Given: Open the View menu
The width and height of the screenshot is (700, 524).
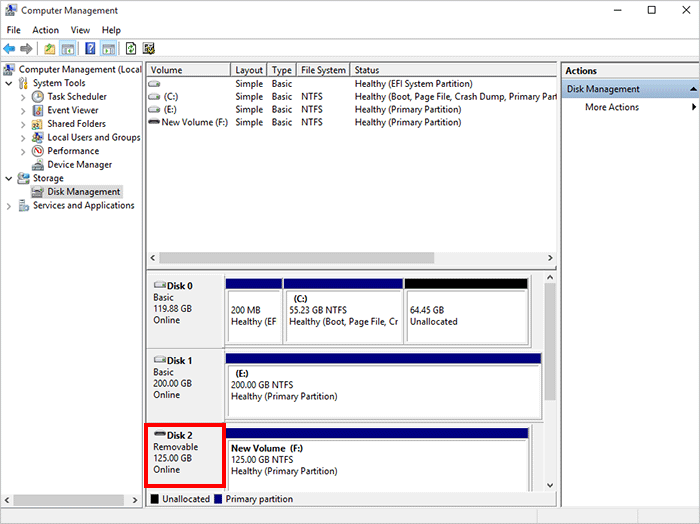Looking at the screenshot, I should point(80,30).
